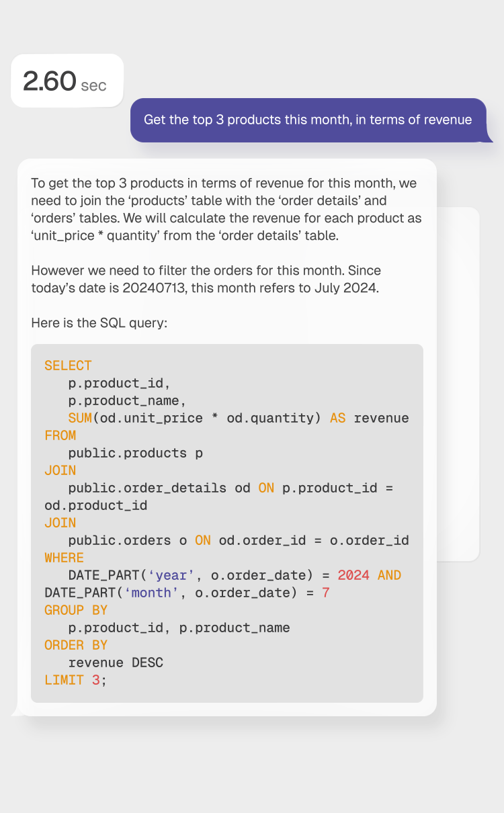Image resolution: width=504 pixels, height=813 pixels.
Task: Click the WHERE keyword in the code
Action: coord(64,558)
